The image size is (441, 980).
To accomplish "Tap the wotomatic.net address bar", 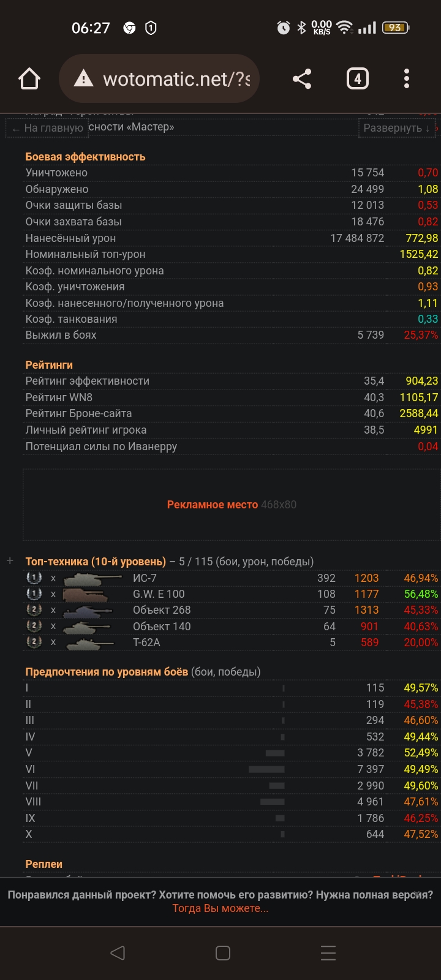I will pos(159,79).
